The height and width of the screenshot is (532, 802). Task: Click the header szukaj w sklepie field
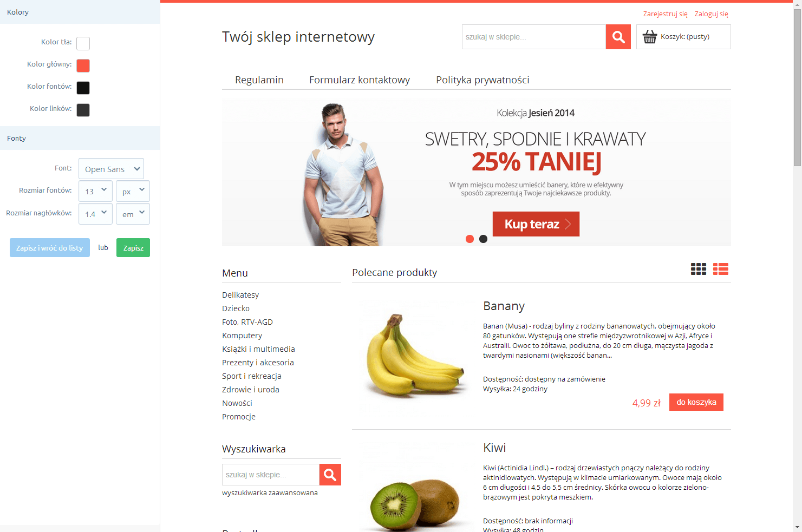click(x=534, y=37)
